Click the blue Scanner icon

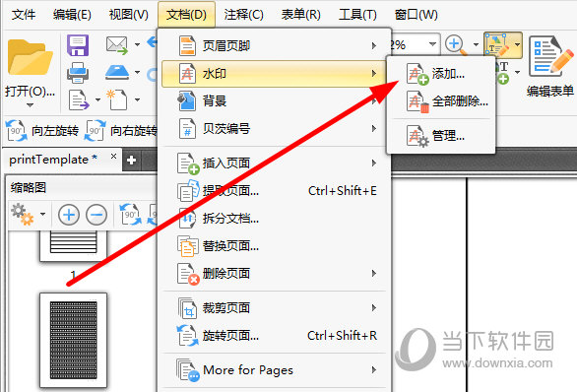pyautogui.click(x=117, y=72)
